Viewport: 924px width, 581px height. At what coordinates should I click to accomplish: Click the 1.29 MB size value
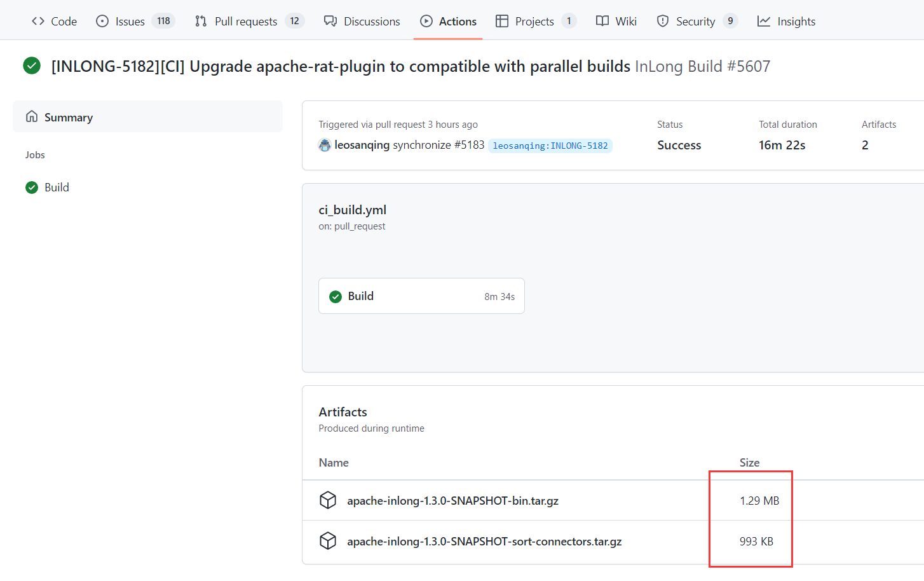click(x=759, y=501)
